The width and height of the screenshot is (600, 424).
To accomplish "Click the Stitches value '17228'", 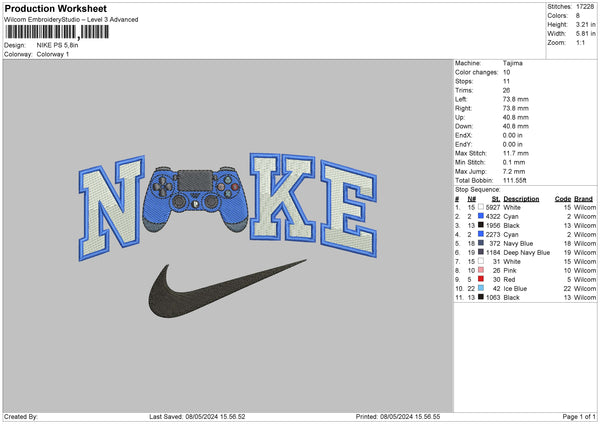I will [x=585, y=7].
